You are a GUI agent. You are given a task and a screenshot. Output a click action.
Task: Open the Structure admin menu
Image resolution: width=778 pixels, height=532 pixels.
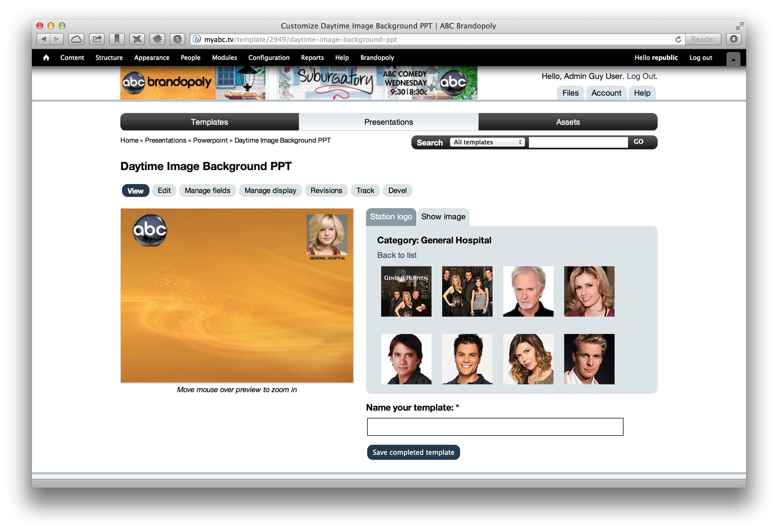[x=109, y=58]
